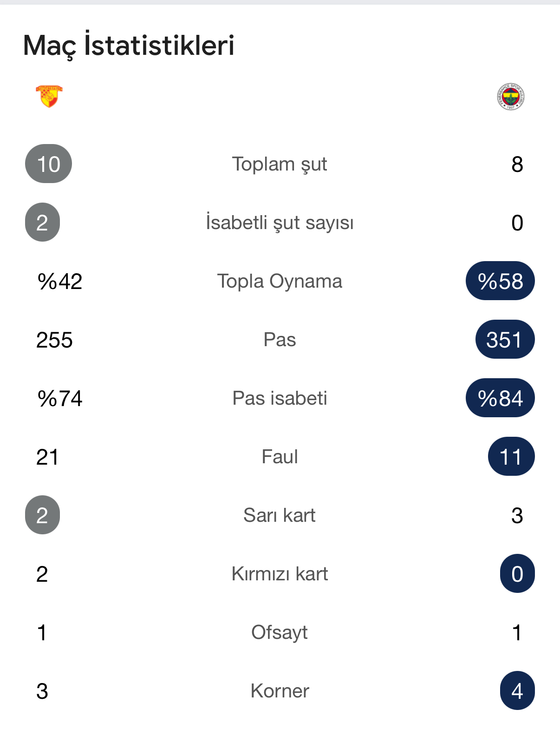Click the navy 351 passes badge
The height and width of the screenshot is (749, 560).
pos(505,340)
